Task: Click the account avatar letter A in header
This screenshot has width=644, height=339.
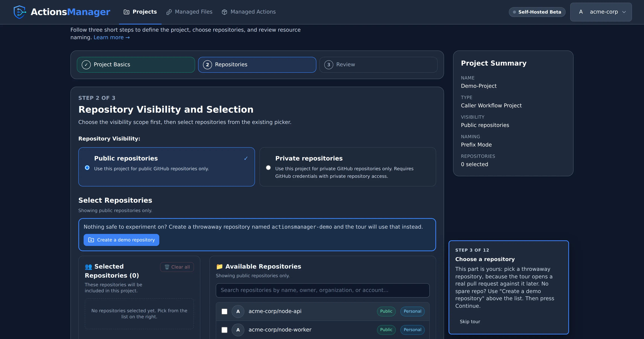Action: click(x=581, y=12)
